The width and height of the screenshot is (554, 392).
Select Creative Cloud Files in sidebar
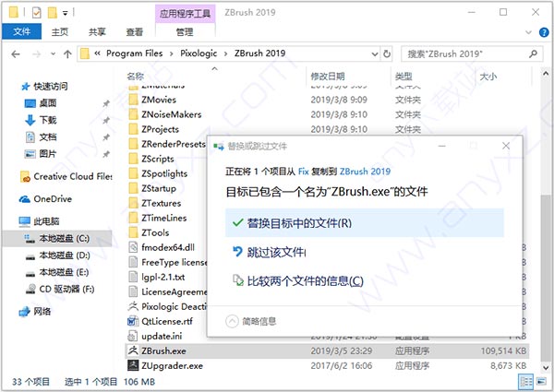pos(72,176)
